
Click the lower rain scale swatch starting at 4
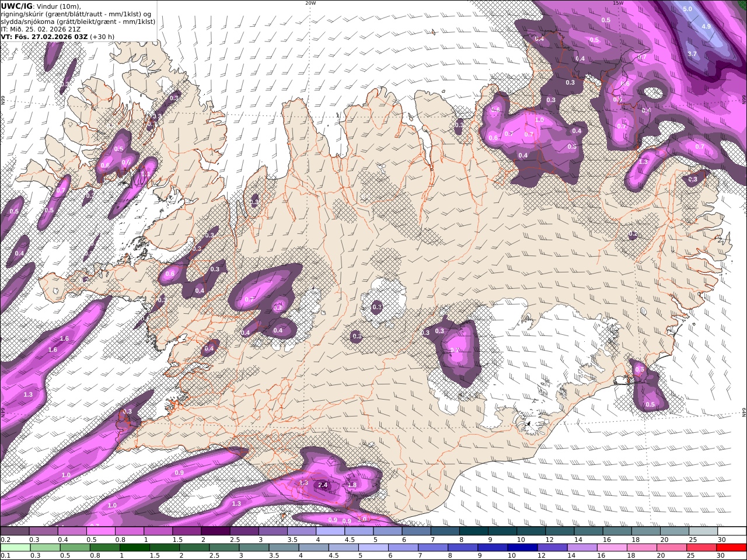313,548
